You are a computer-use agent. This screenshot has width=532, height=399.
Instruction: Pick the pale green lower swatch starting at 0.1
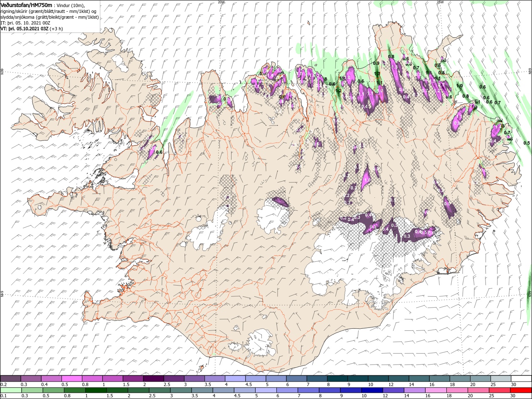tap(11, 390)
